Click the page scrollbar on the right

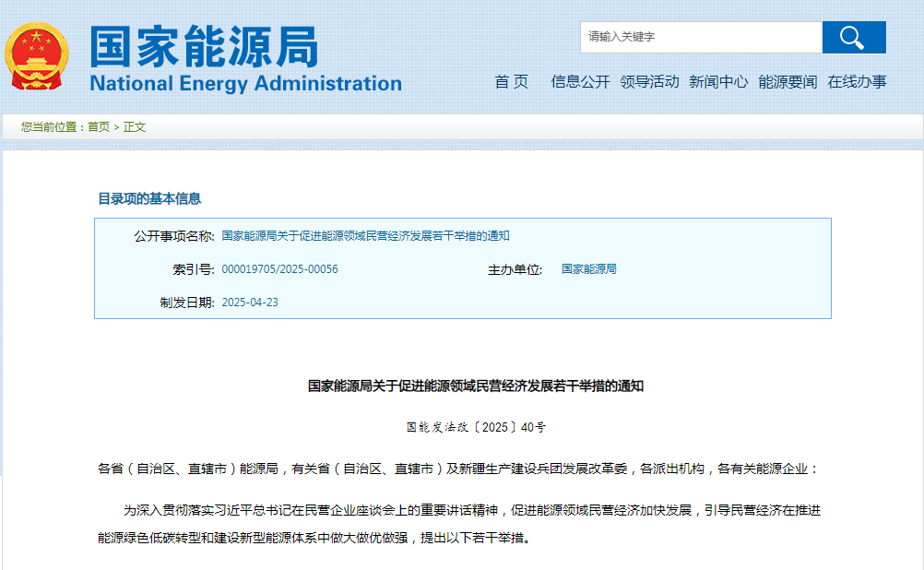(x=919, y=277)
